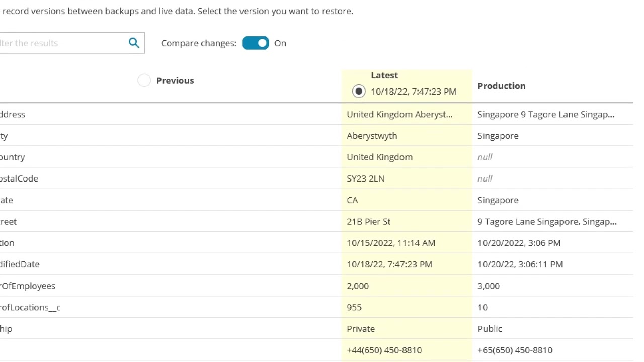This screenshot has width=644, height=362.
Task: Click the 10/15/2022, 11:14 AM value
Action: point(391,243)
